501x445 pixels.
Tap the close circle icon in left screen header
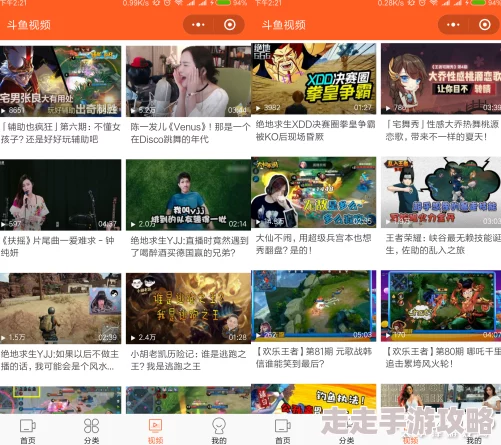[x=230, y=25]
